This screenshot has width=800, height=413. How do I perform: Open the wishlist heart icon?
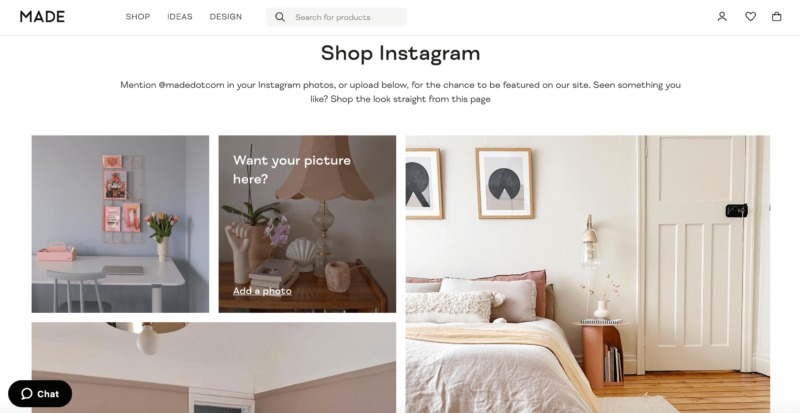point(750,17)
